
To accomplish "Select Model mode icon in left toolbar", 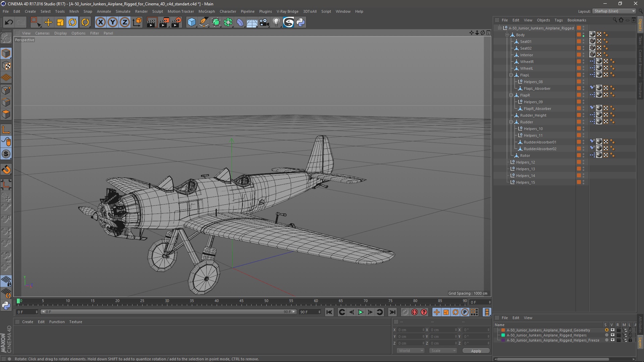I will click(x=6, y=53).
